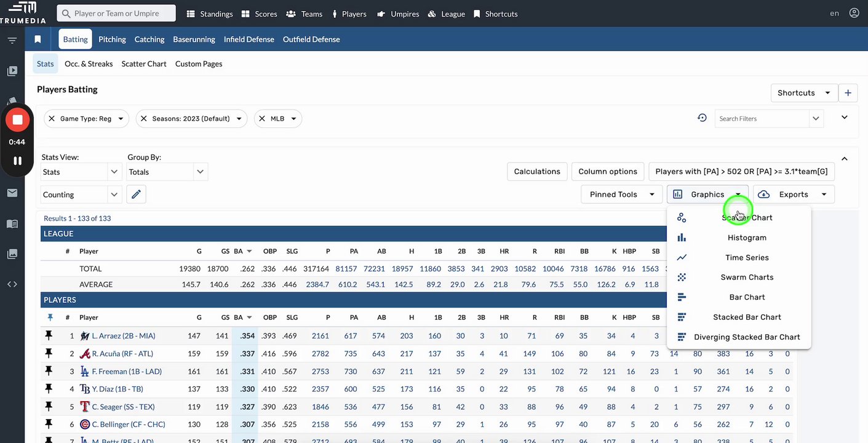Open the Counting dropdown

point(82,194)
